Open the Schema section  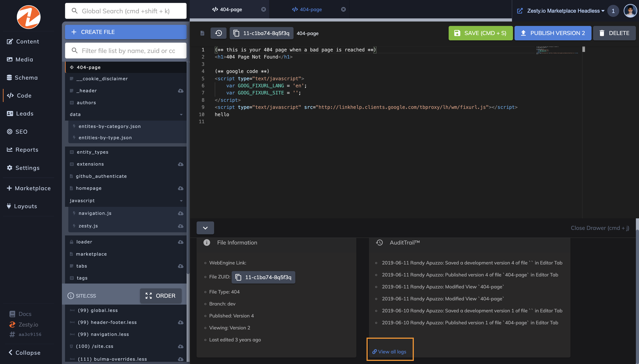[22, 78]
